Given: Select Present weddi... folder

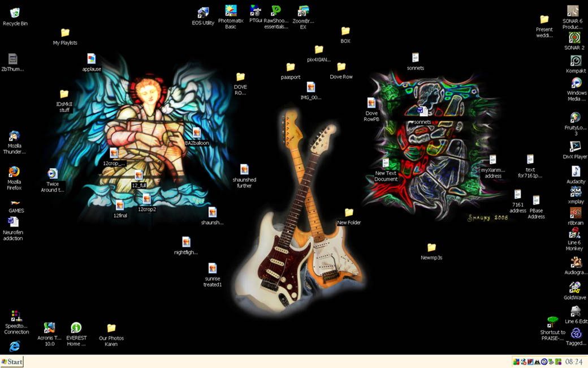Looking at the screenshot, I should click(x=544, y=19).
